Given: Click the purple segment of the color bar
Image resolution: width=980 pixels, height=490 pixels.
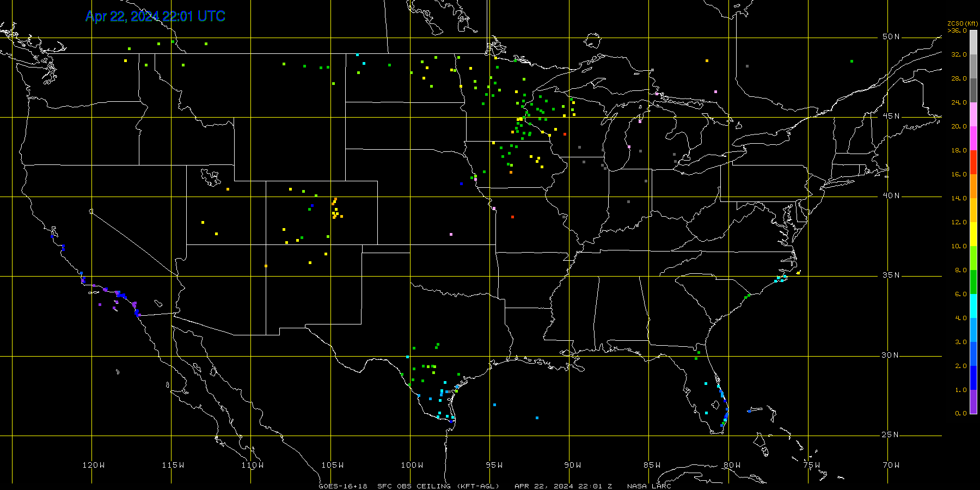Looking at the screenshot, I should tap(973, 402).
